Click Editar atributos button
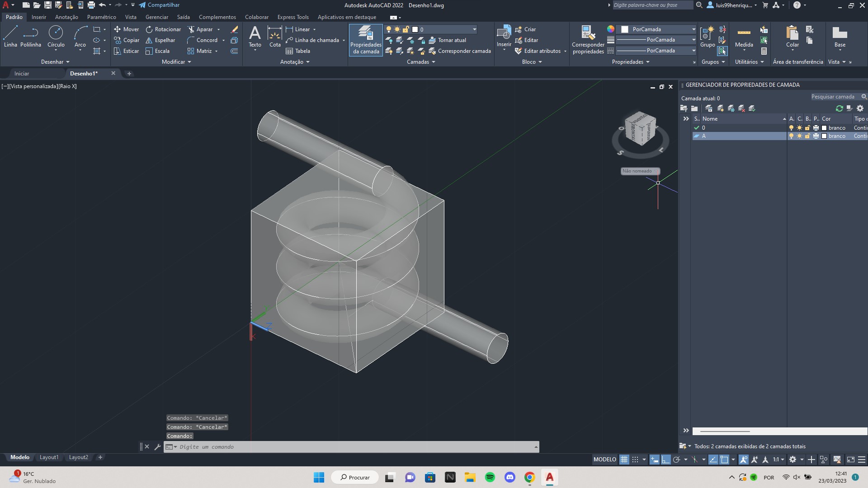Viewport: 868px width, 488px height. (538, 51)
